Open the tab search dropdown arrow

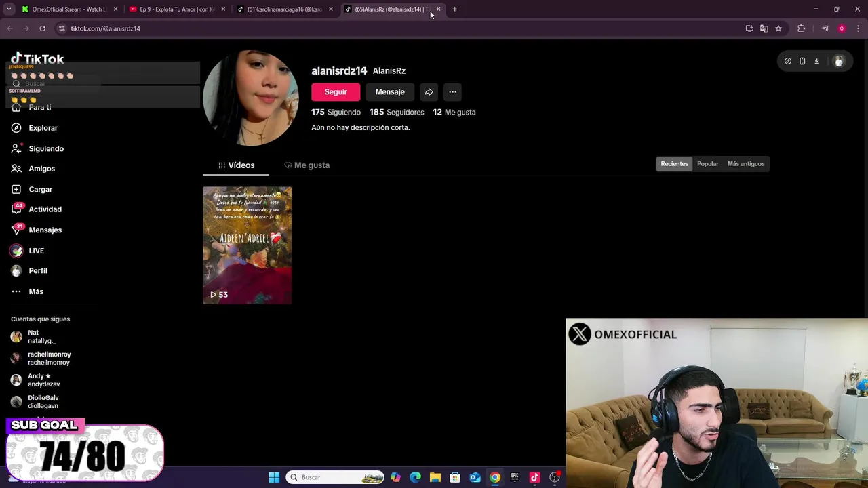(9, 9)
